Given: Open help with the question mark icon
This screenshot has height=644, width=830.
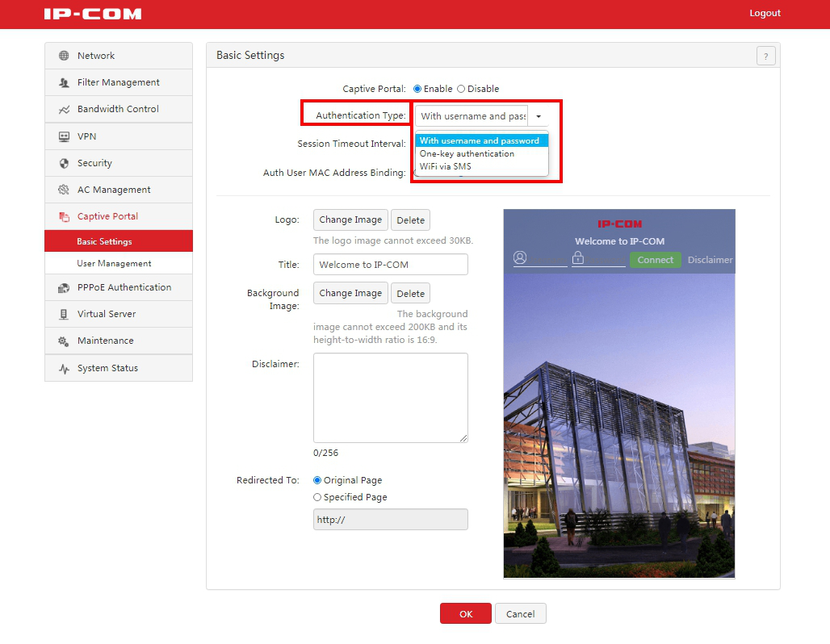Looking at the screenshot, I should click(x=766, y=56).
